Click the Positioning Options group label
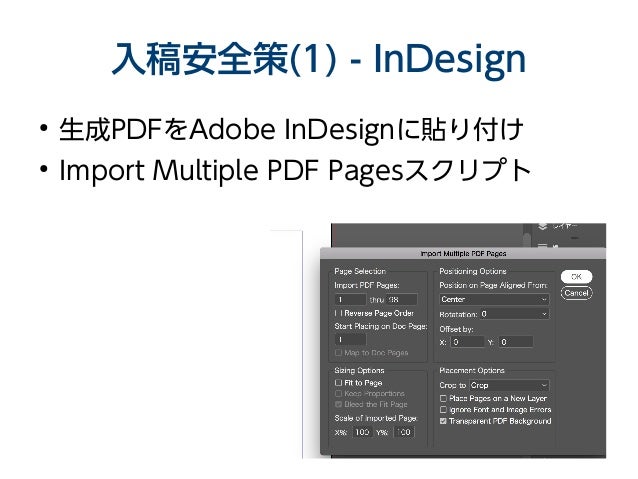This screenshot has width=638, height=479. coord(473,271)
